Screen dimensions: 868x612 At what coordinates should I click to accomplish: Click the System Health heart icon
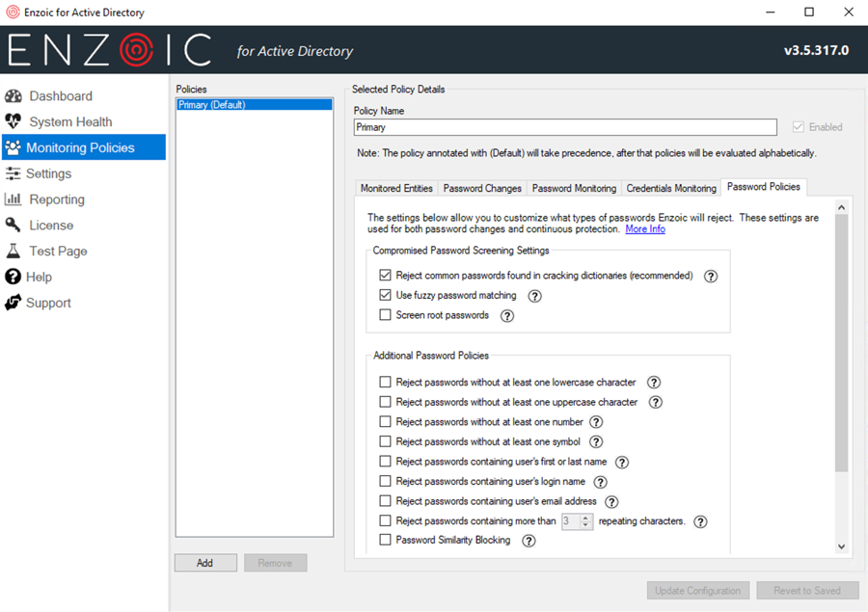tap(14, 122)
